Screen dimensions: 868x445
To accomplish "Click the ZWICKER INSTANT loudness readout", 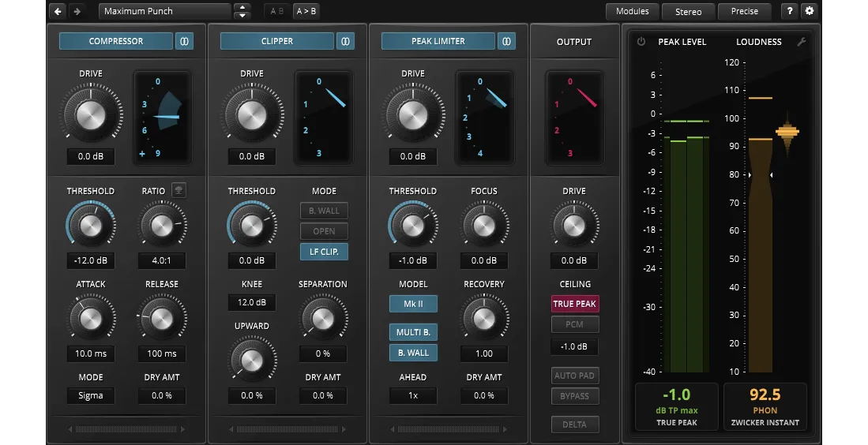I will (x=765, y=407).
